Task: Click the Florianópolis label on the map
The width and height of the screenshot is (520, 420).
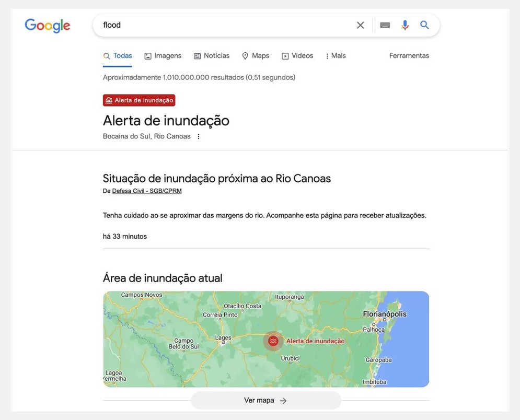Action: tap(384, 314)
